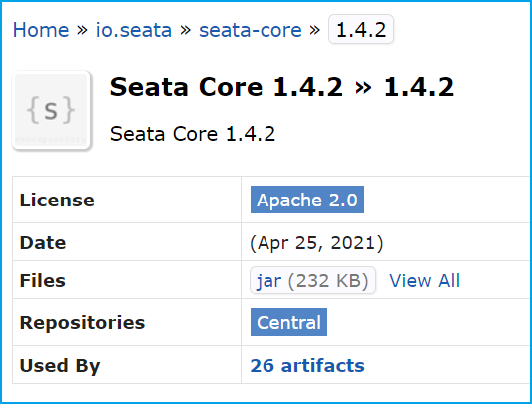This screenshot has height=404, width=532.
Task: Download the jar (232 KB) file
Action: [x=312, y=280]
